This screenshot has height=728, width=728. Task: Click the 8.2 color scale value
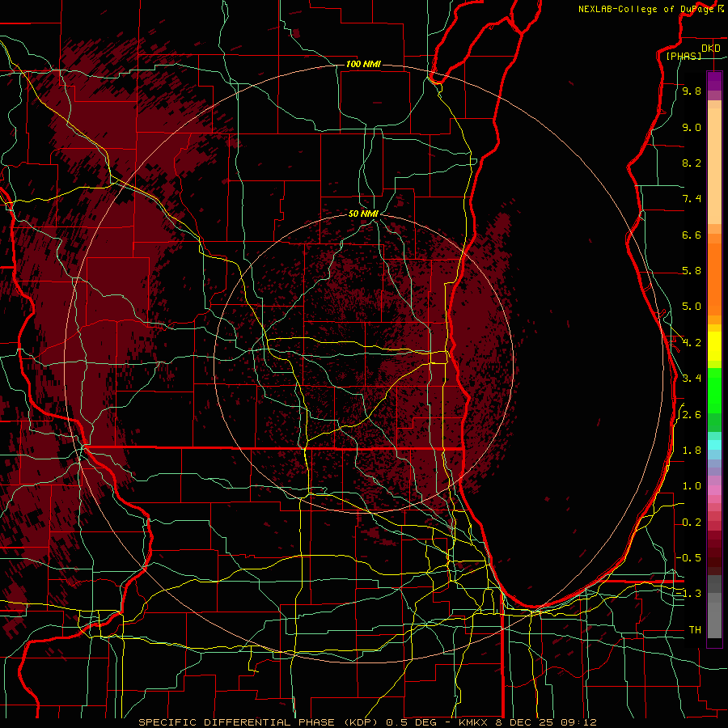click(x=692, y=163)
